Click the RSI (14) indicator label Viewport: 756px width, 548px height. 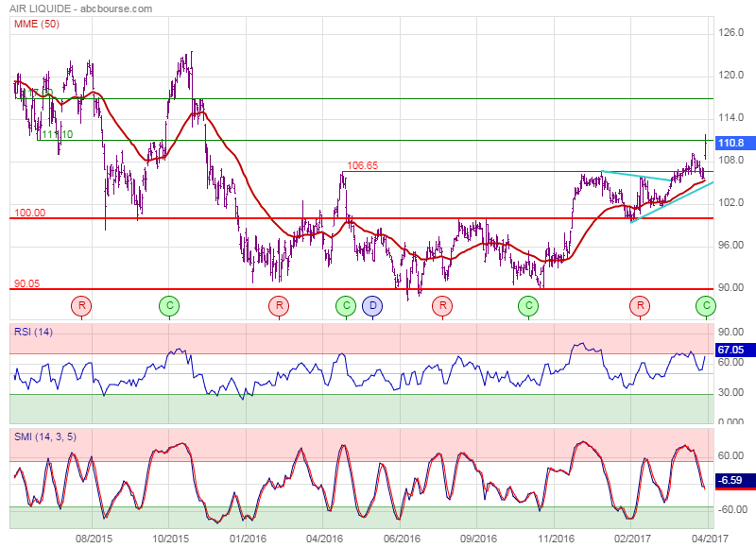33,331
